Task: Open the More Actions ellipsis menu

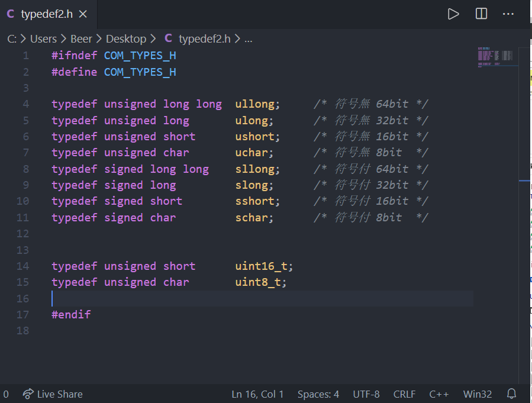Action: click(508, 14)
